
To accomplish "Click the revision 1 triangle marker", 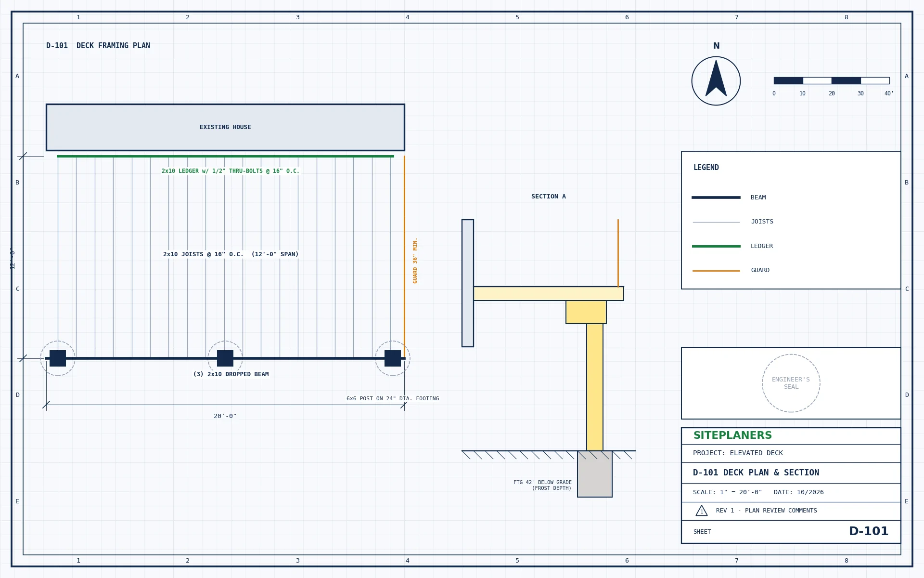I will (x=702, y=511).
